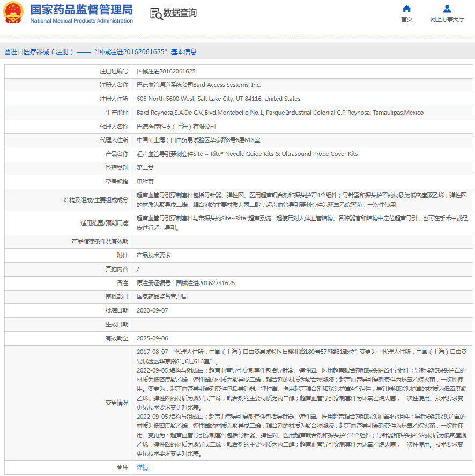Click the document icon before 进口医疗器械
The image size is (475, 476).
coord(7,52)
